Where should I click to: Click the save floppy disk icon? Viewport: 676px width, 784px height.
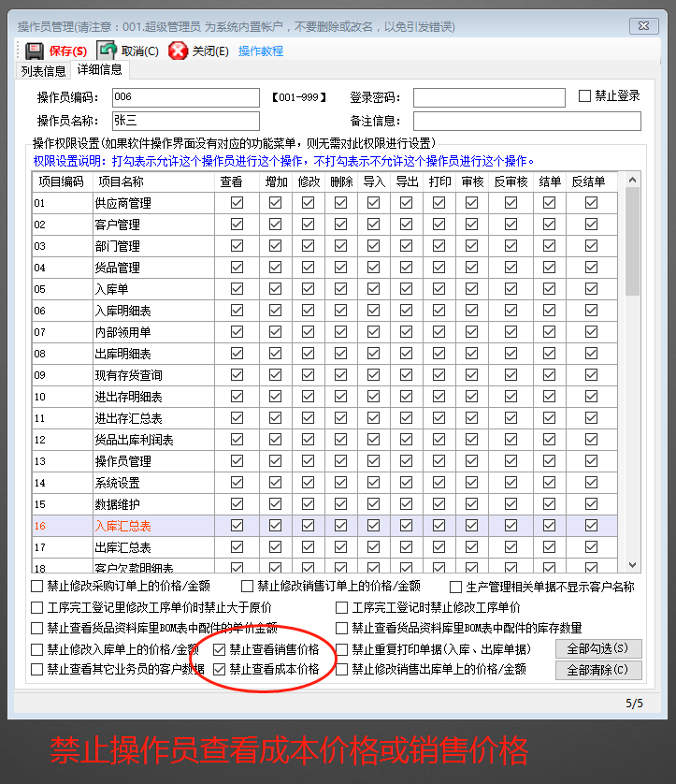point(35,51)
